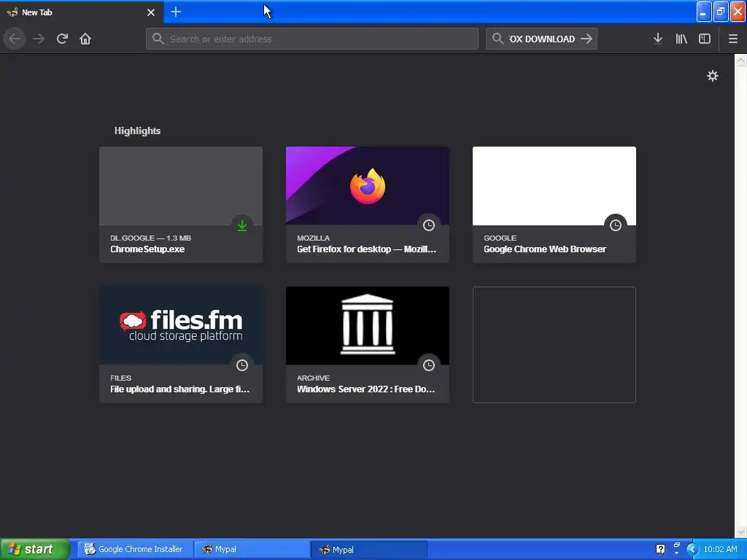
Task: Click the search box magnifier icon
Action: coord(498,39)
